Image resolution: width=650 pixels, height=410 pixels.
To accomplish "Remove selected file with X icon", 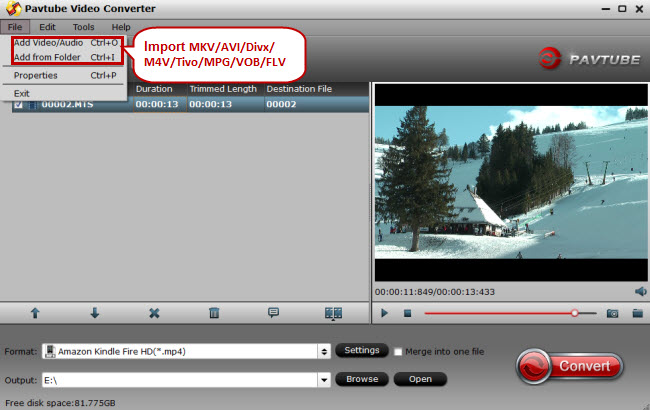I will [x=154, y=313].
